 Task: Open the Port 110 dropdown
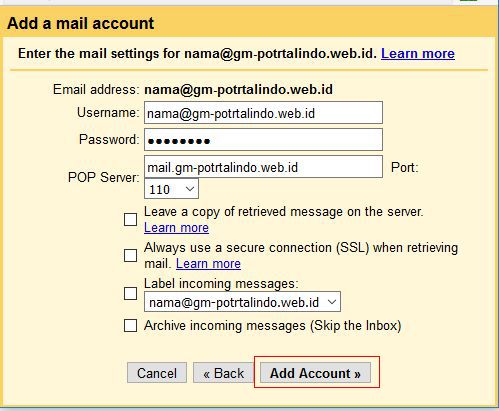pos(171,189)
